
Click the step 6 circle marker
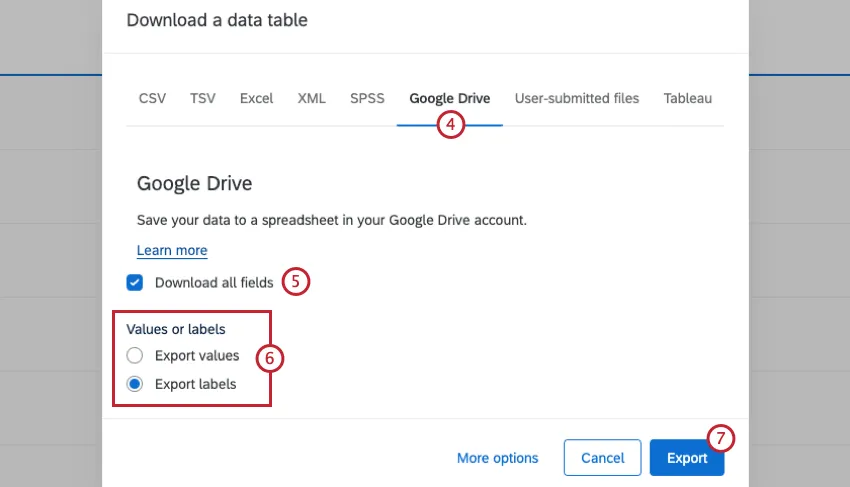click(x=270, y=358)
